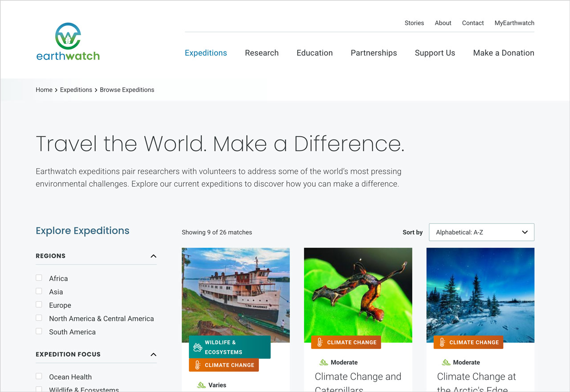Open the Support Us menu

click(435, 53)
